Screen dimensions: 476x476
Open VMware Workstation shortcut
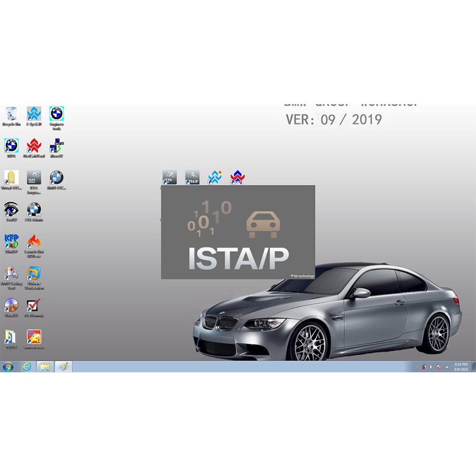click(x=34, y=278)
